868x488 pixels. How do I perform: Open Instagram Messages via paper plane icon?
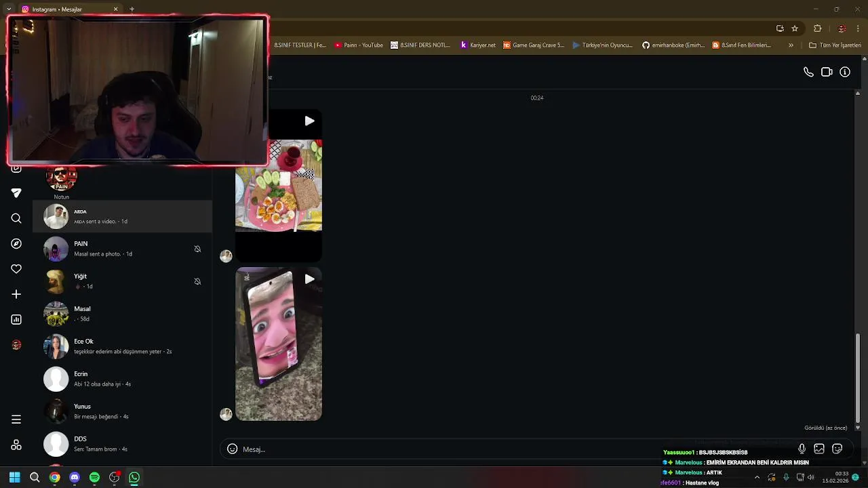click(16, 193)
